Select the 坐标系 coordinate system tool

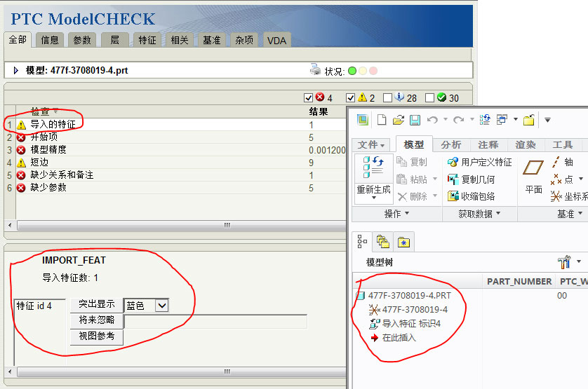click(568, 196)
